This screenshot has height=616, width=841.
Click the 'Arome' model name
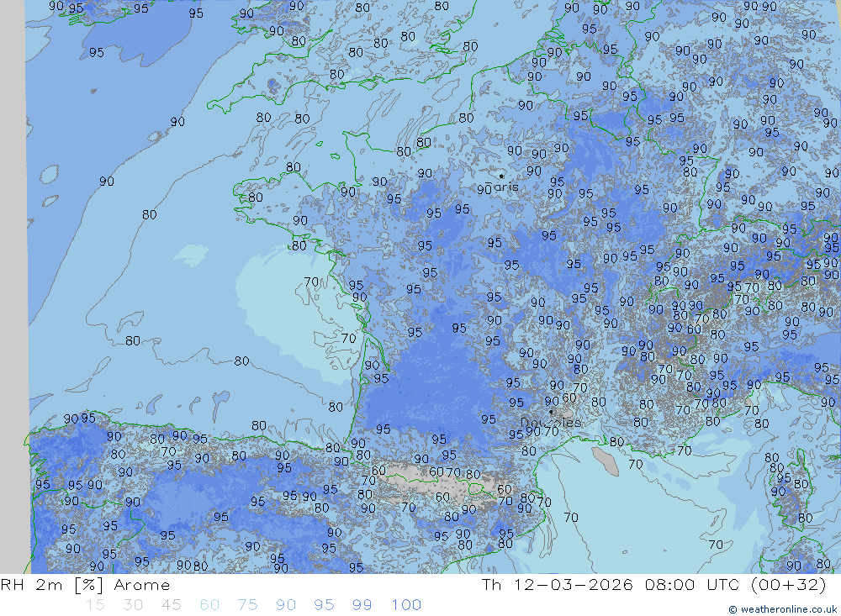point(141,585)
